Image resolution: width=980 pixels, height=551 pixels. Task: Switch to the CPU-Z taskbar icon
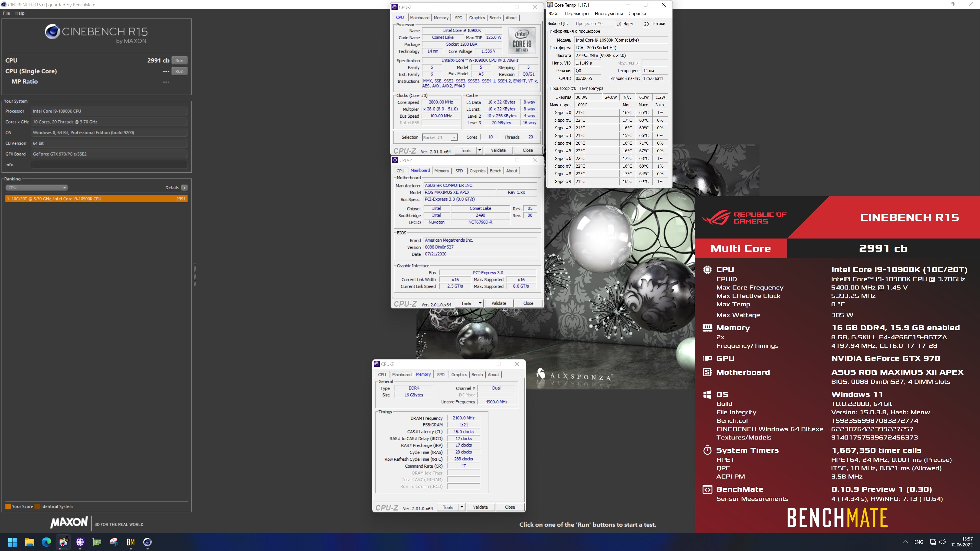(80, 542)
